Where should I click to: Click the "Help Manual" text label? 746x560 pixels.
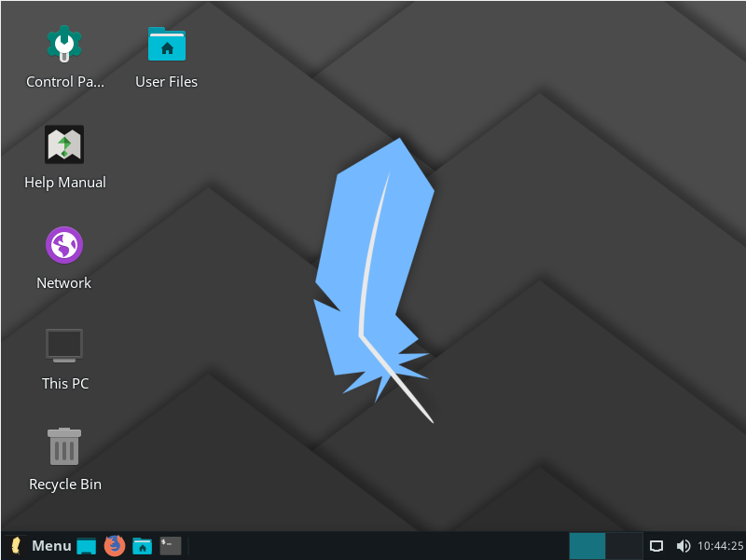64,183
